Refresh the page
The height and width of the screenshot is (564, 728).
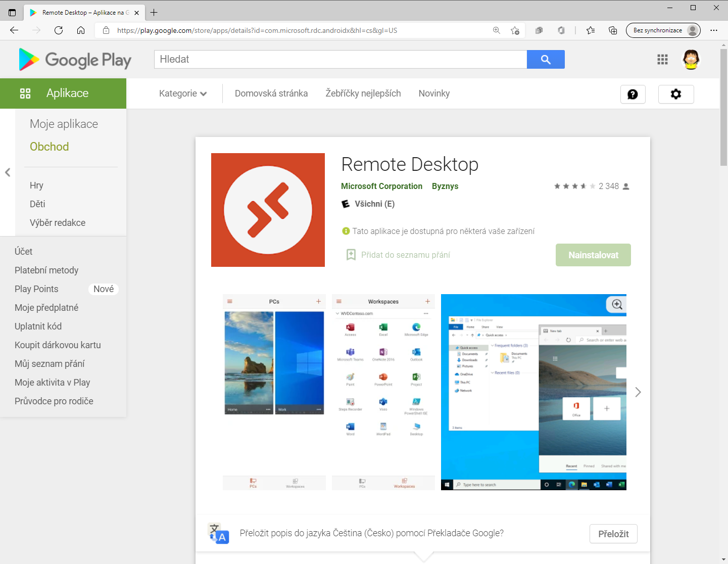coord(59,30)
